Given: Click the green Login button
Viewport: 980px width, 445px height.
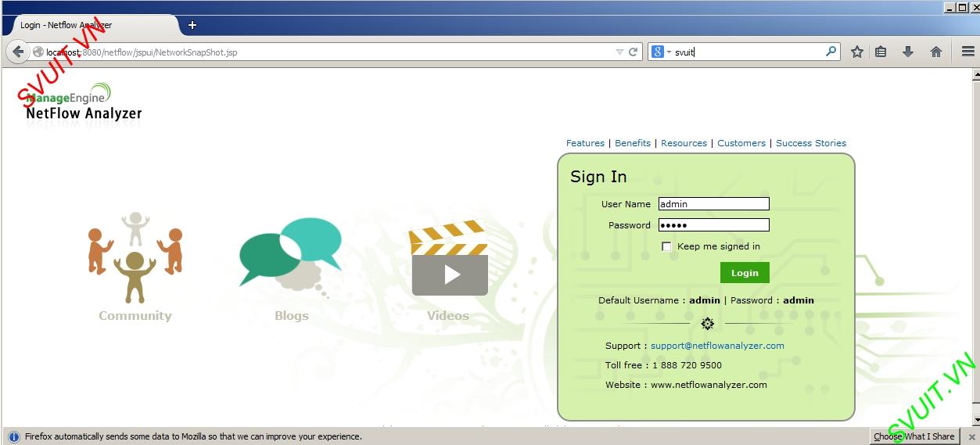Looking at the screenshot, I should coord(745,273).
